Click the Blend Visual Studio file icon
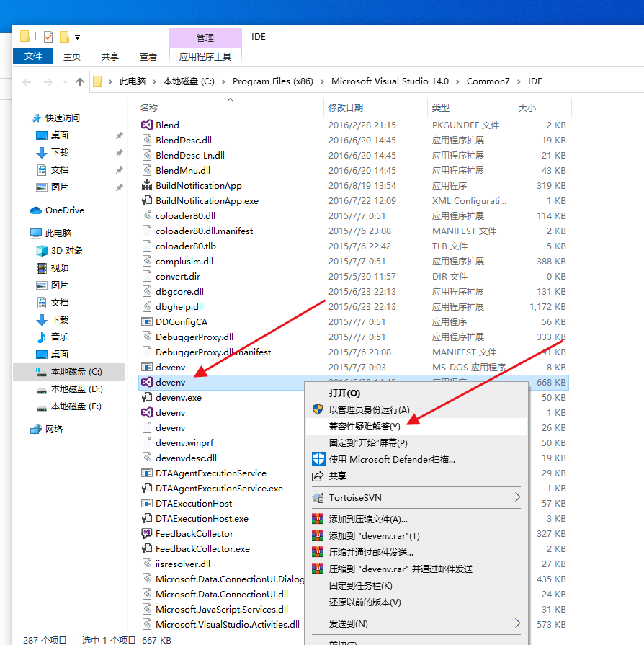Screen dimensions: 644x645 (x=147, y=125)
